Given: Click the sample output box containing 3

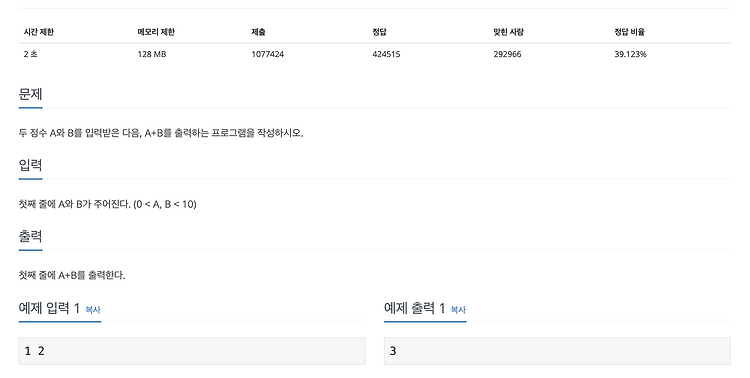Looking at the screenshot, I should click(557, 351).
